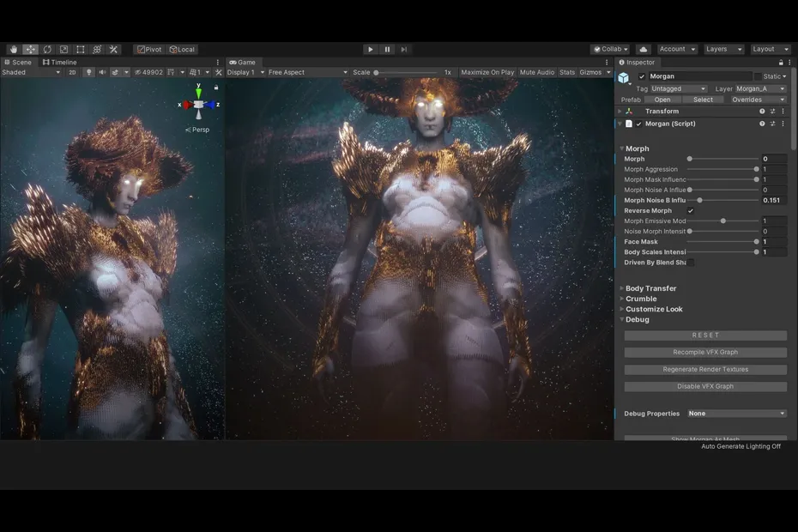Click the scene gizmo Z axis cone
Image resolution: width=798 pixels, height=532 pixels.
coord(209,105)
